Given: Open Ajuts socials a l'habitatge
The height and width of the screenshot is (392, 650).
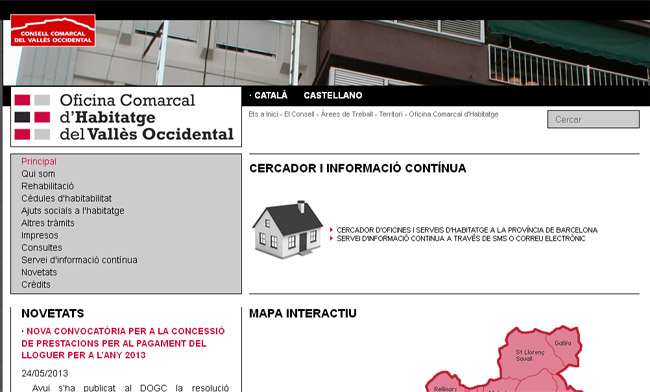Looking at the screenshot, I should pos(73,211).
